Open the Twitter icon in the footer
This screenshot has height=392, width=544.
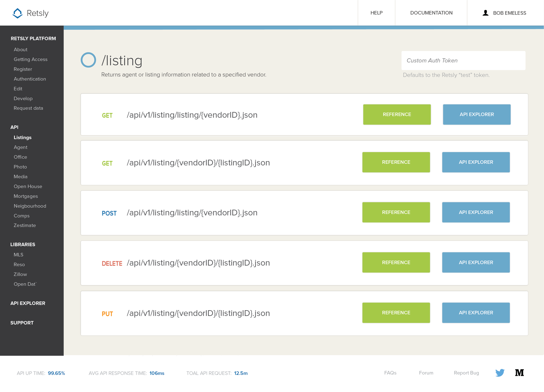pos(500,373)
